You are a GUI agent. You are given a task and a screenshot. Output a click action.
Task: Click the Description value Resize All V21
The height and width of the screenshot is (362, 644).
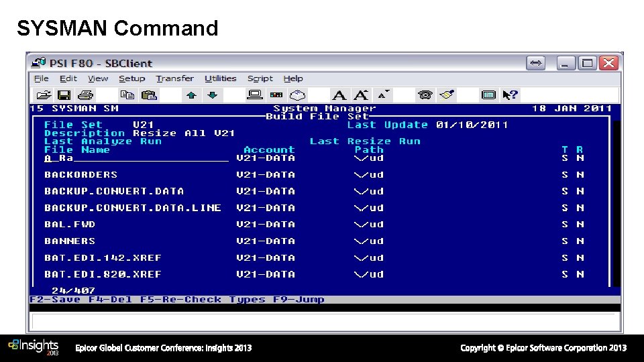(x=184, y=133)
